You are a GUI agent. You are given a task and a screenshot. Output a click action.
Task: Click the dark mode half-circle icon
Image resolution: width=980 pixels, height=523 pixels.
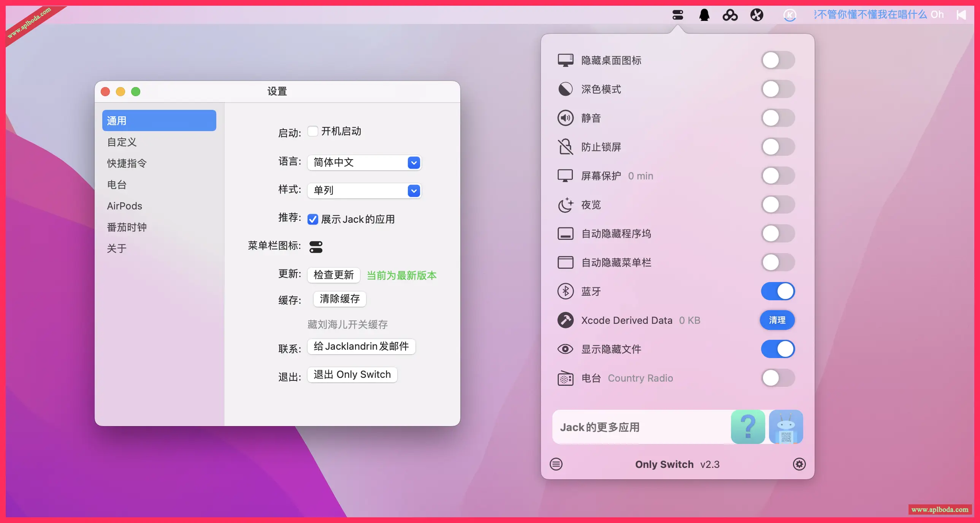pos(565,89)
